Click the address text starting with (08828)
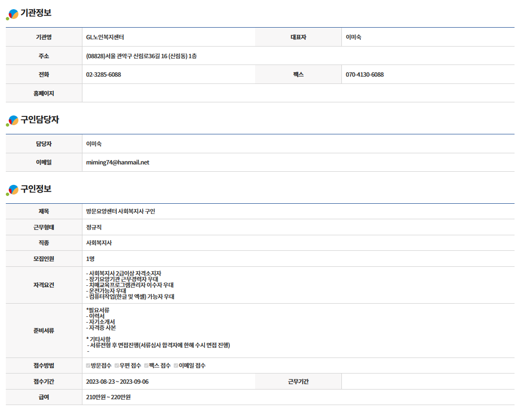The width and height of the screenshot is (532, 407). [141, 56]
